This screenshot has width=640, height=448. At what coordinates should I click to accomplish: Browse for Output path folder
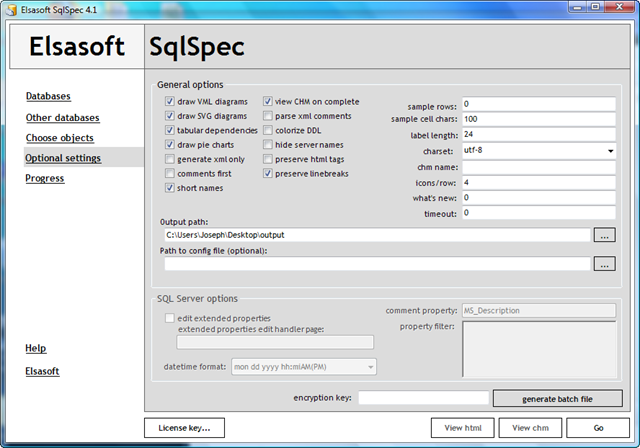coord(604,235)
